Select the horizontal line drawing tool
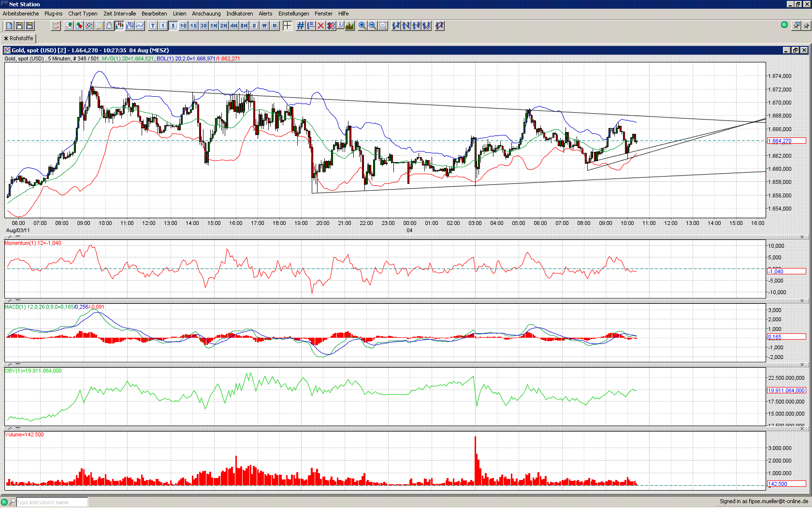The height and width of the screenshot is (508, 812). (416, 26)
